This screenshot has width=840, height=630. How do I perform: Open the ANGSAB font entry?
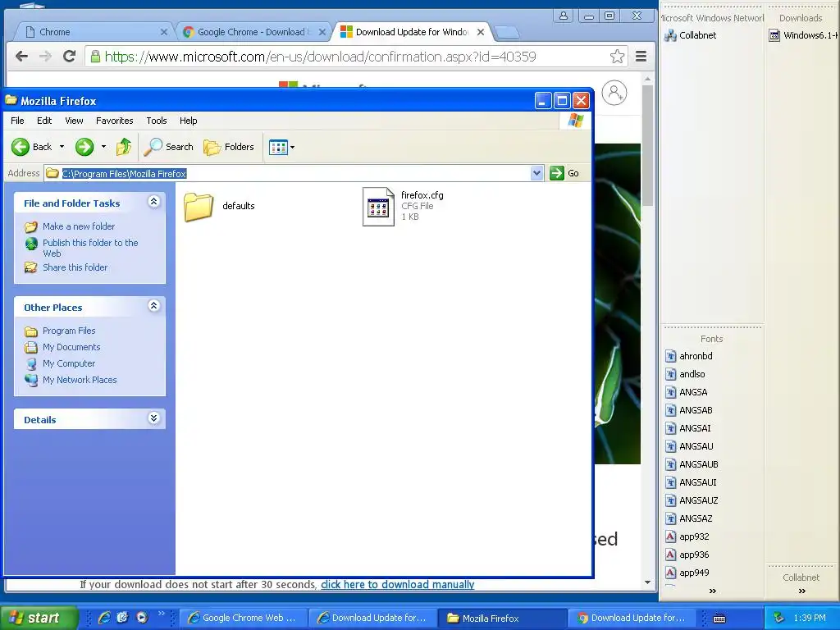[689, 410]
